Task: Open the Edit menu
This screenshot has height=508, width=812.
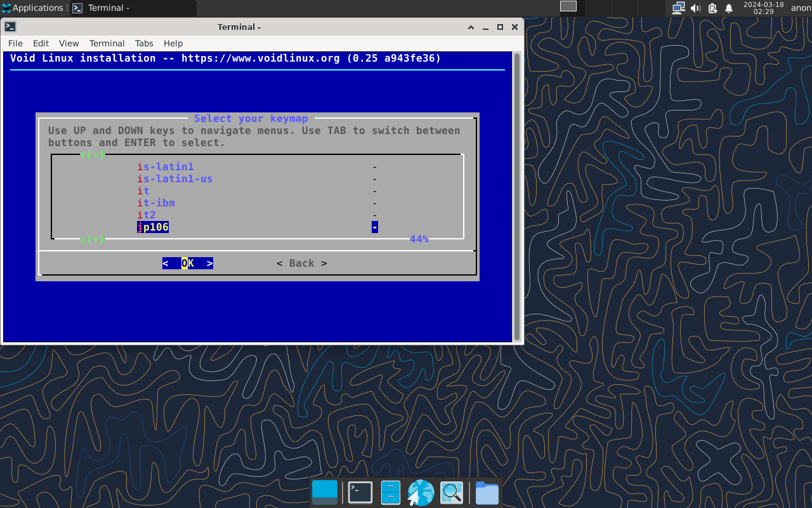Action: (x=41, y=43)
